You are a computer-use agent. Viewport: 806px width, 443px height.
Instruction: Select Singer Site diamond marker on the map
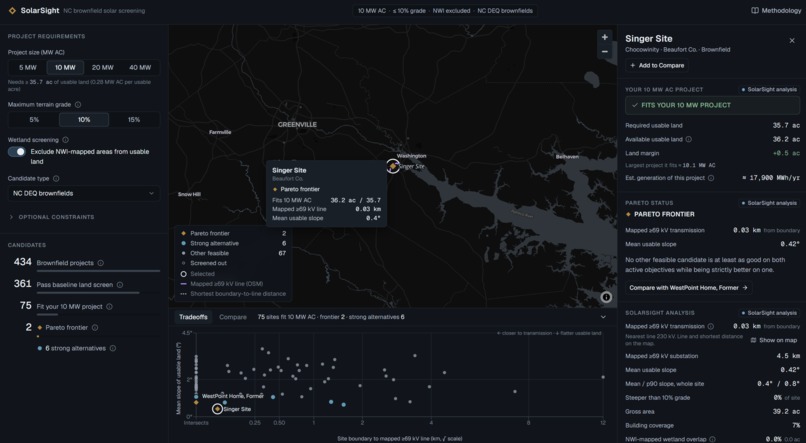(393, 166)
